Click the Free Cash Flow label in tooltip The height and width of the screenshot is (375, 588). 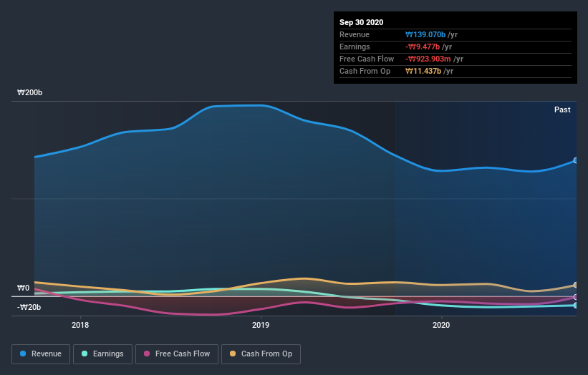367,59
